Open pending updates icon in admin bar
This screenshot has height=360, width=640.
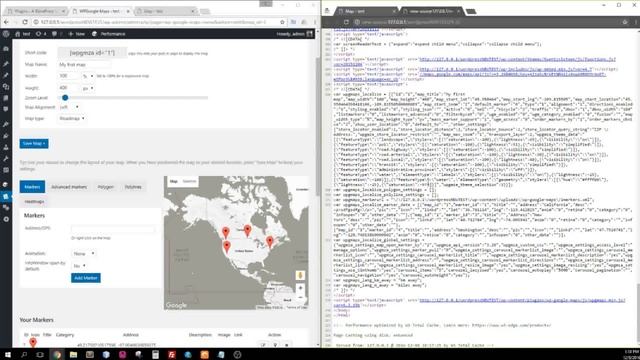(41, 34)
